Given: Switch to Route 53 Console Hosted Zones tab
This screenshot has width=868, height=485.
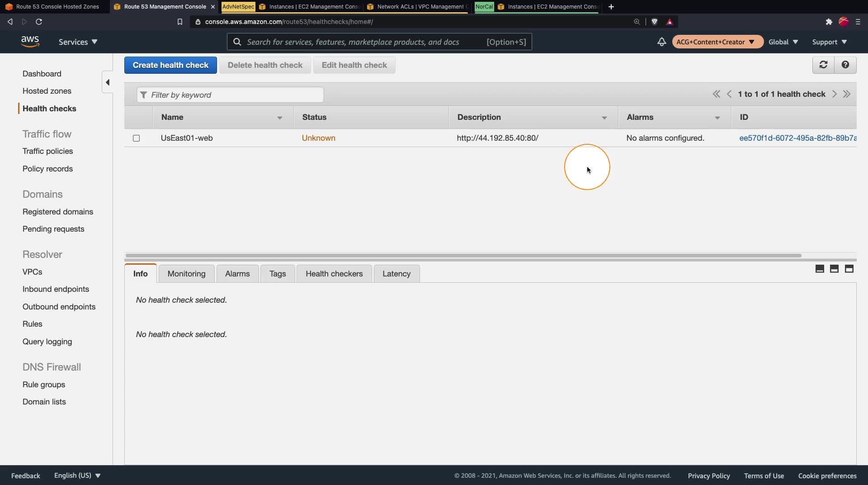Looking at the screenshot, I should click(x=54, y=7).
